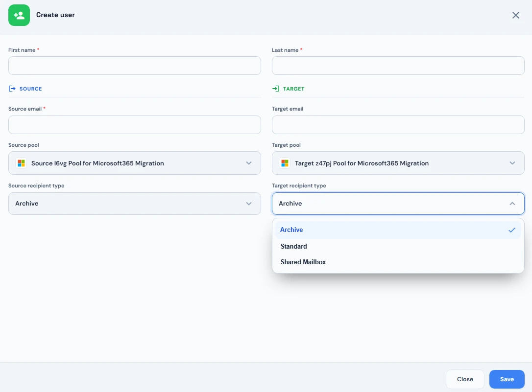Click the Source recipient type chevron
Screen dimensions: 532x392
(x=249, y=204)
